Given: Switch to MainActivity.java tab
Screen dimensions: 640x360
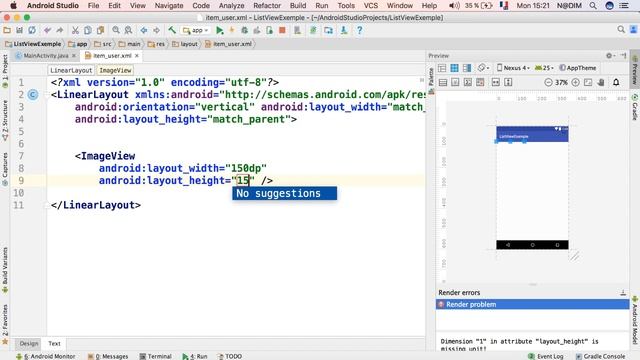Looking at the screenshot, I should 45,56.
